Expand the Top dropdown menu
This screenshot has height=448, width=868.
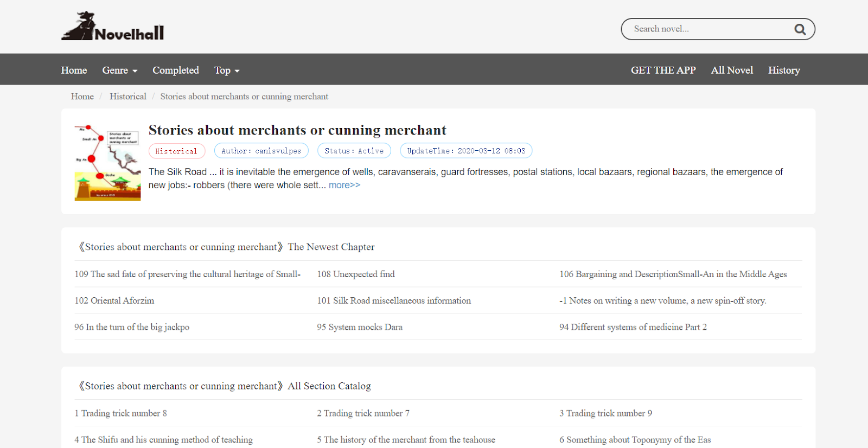click(x=227, y=71)
